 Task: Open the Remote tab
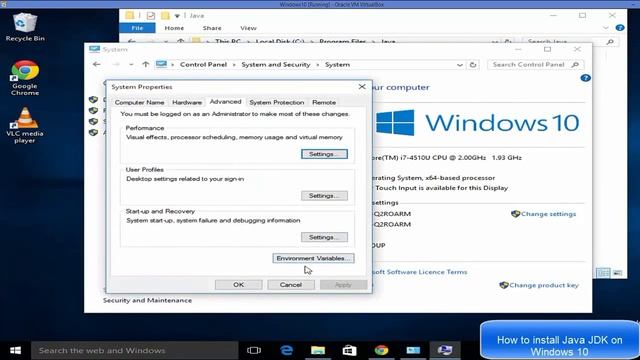(324, 102)
